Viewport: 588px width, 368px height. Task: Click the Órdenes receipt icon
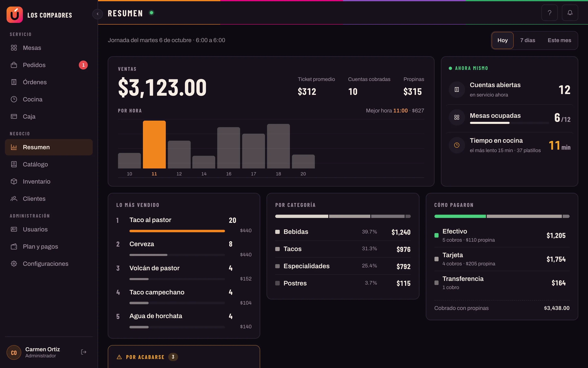coord(14,82)
